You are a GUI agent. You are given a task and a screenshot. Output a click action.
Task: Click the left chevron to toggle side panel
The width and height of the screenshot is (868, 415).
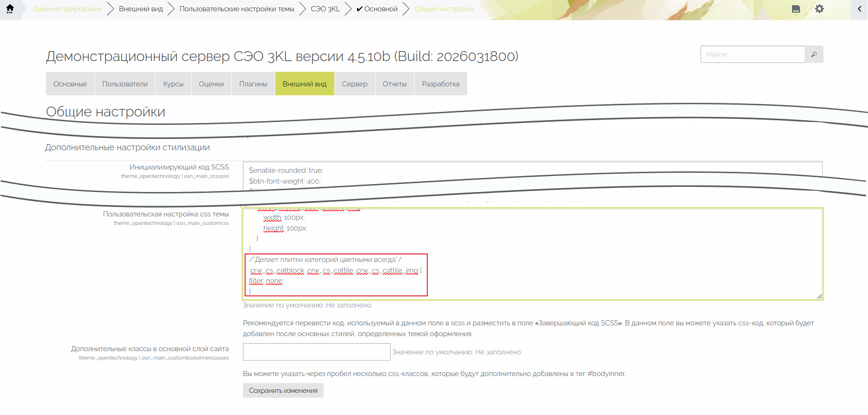(859, 9)
